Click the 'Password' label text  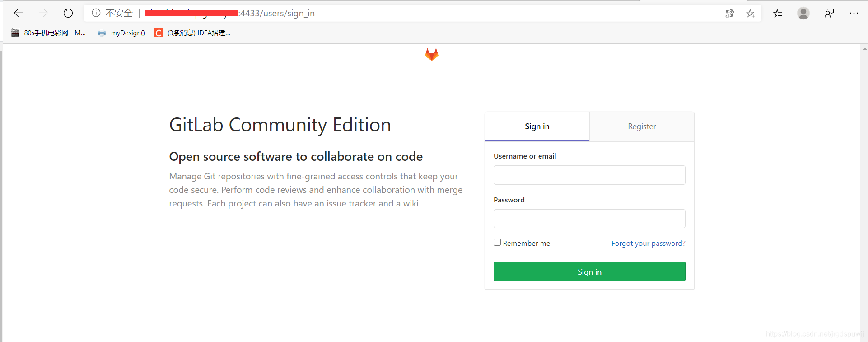(x=509, y=200)
